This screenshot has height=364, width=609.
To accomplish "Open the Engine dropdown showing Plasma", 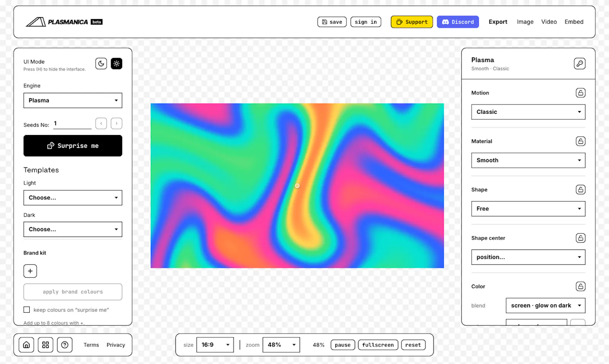I will (x=73, y=100).
